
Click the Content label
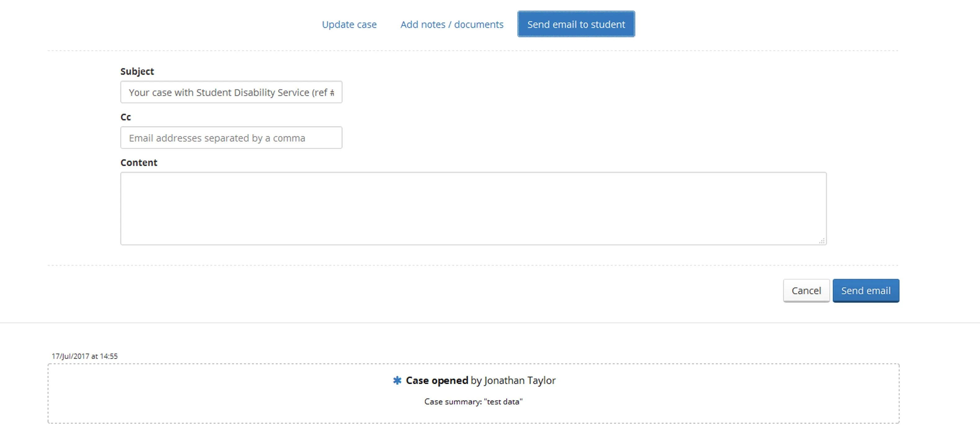(139, 162)
